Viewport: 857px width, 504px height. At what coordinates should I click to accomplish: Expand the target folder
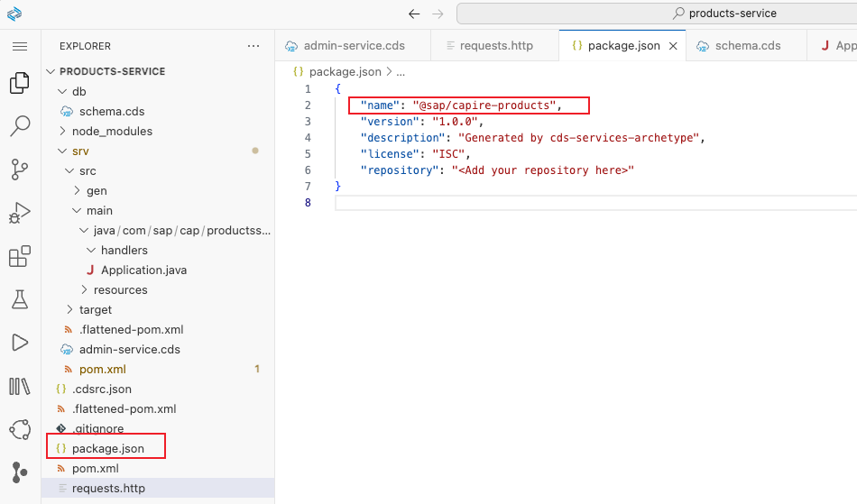click(95, 309)
